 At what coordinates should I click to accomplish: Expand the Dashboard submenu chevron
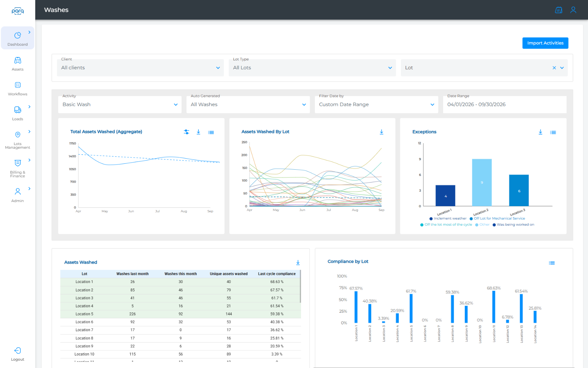(x=29, y=32)
